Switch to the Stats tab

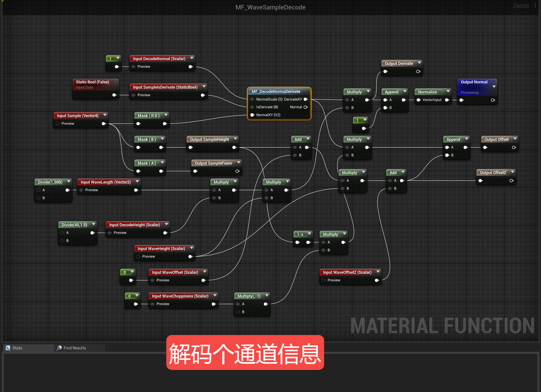click(x=17, y=348)
